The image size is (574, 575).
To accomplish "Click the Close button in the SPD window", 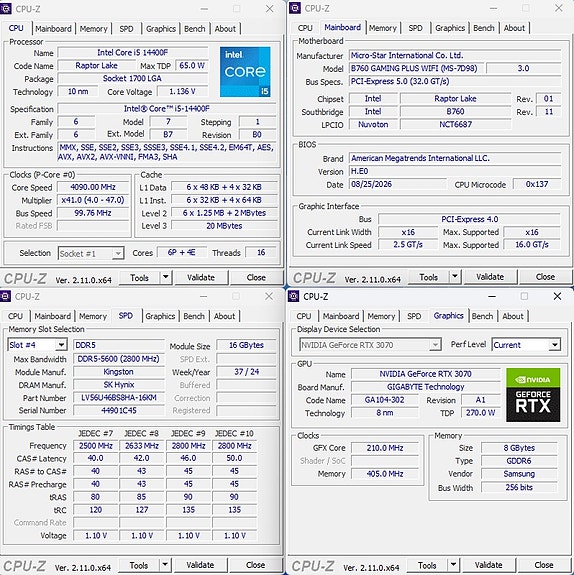I will (x=256, y=565).
